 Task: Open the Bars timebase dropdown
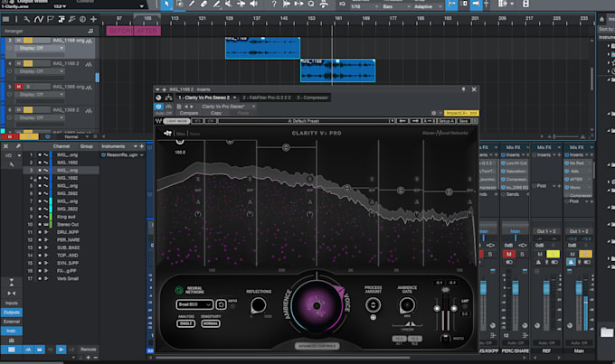click(396, 6)
